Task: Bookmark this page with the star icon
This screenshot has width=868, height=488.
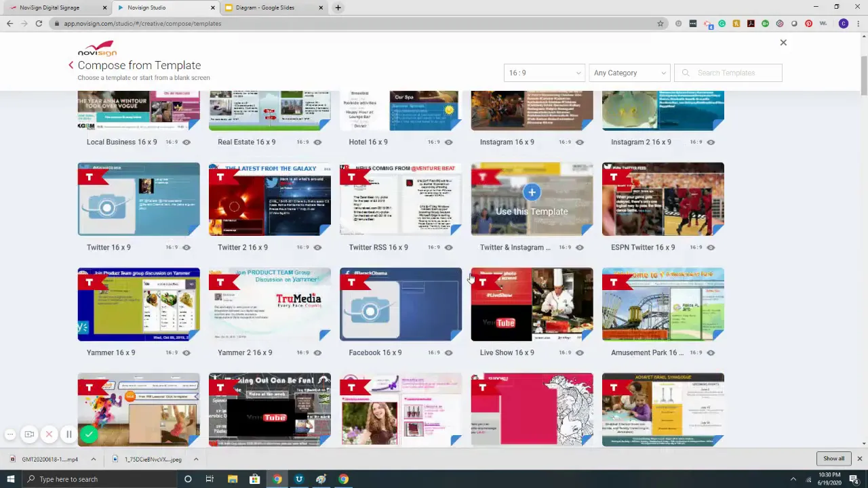Action: [x=660, y=24]
